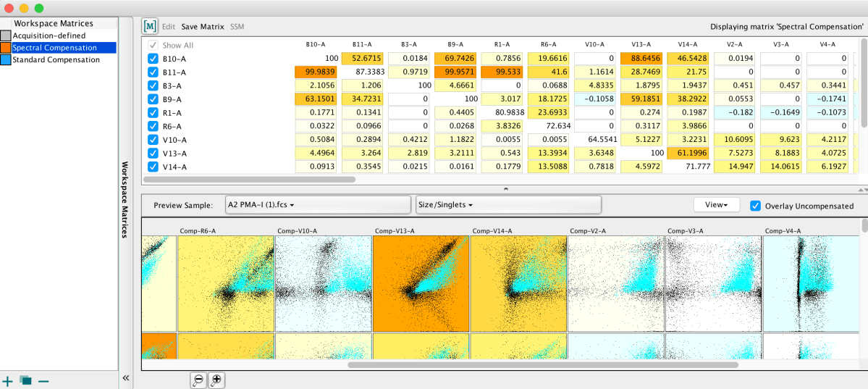
Task: Uncheck the B3-A row checkbox
Action: (x=153, y=86)
